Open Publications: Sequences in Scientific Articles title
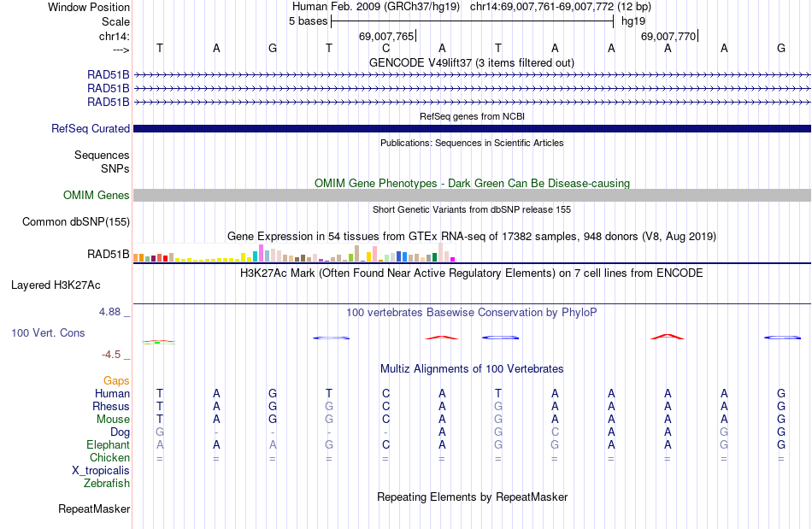This screenshot has width=812, height=529. (x=472, y=143)
